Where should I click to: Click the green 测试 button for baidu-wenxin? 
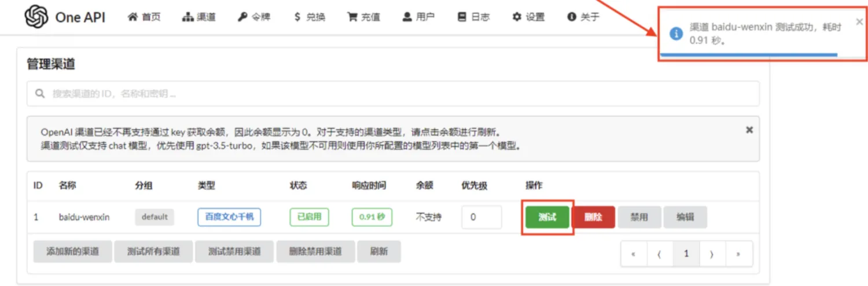point(547,217)
